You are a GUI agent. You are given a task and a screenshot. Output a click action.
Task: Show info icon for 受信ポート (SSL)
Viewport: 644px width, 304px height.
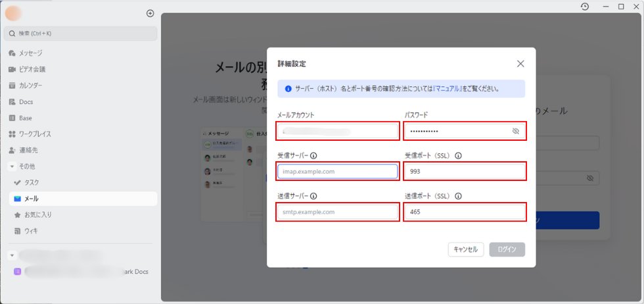[x=459, y=156]
